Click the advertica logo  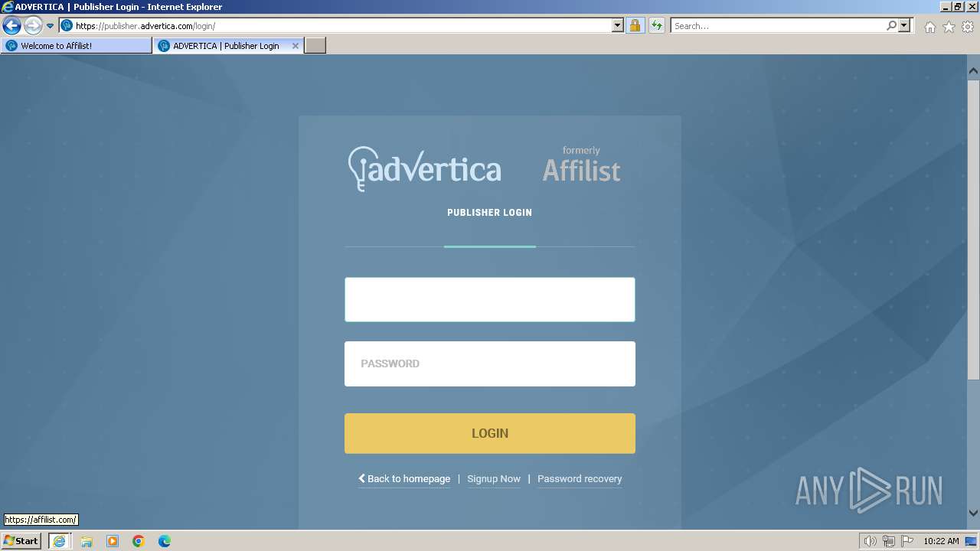(424, 168)
